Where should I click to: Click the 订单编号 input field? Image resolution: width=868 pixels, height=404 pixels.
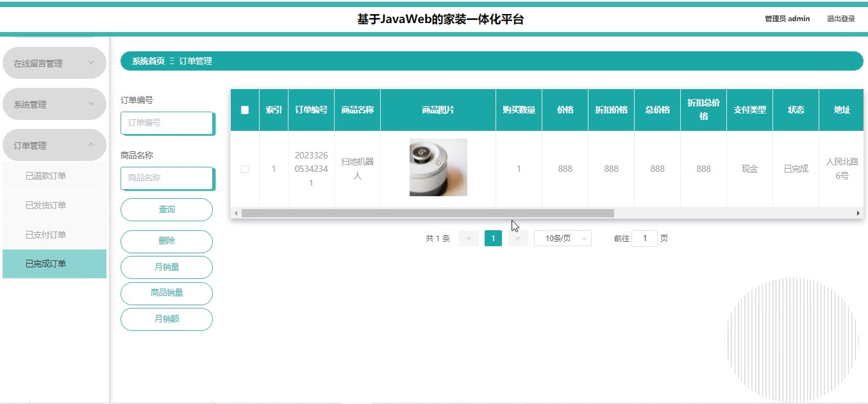tap(167, 123)
